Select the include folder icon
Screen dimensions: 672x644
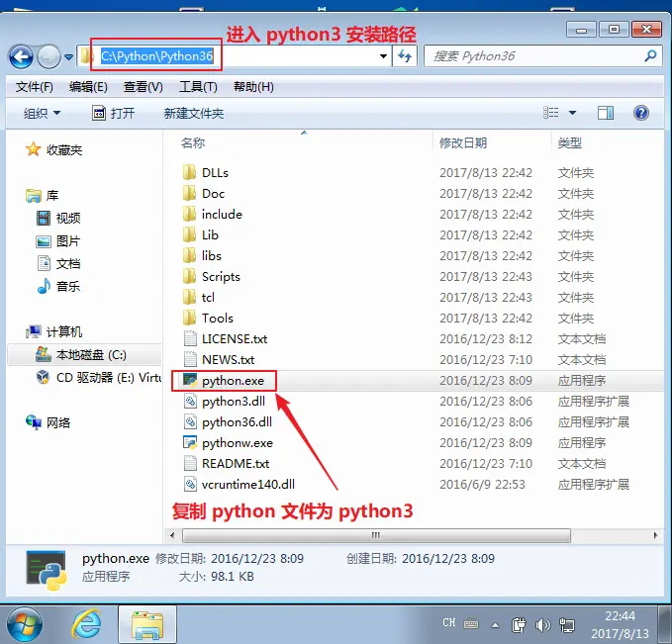(x=189, y=214)
